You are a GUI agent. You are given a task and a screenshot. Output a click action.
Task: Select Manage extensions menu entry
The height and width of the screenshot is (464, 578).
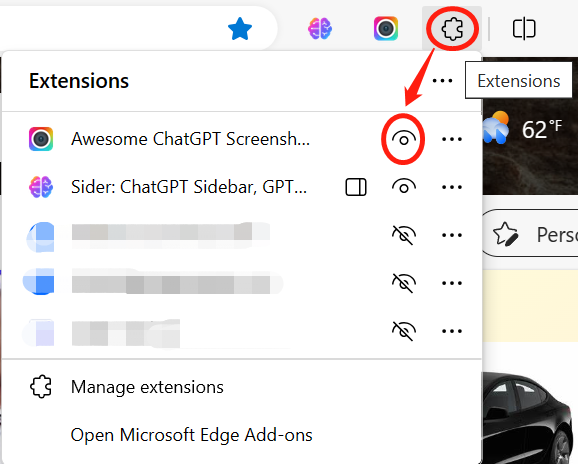[147, 387]
